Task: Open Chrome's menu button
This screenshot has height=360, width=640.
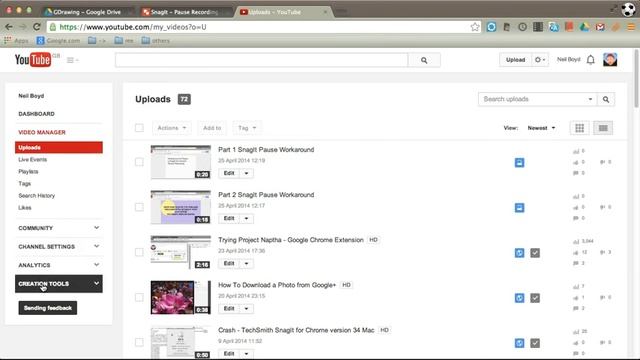Action: click(631, 27)
